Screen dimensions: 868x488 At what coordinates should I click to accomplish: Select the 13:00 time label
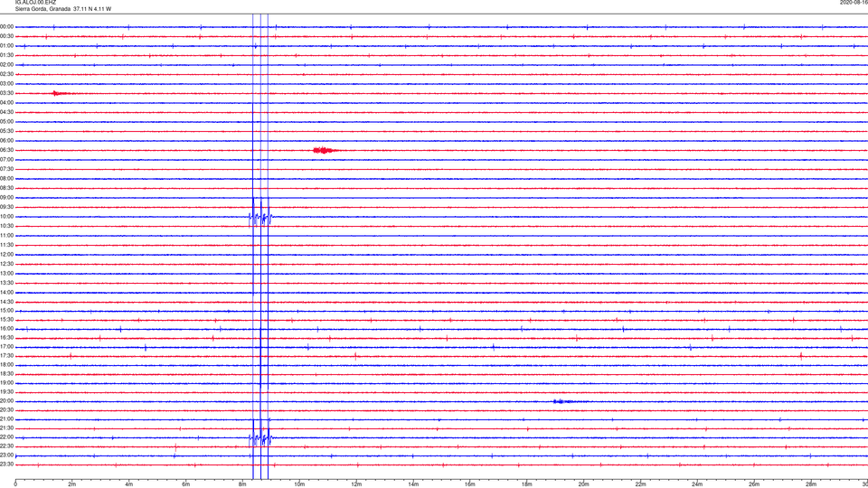(6, 273)
